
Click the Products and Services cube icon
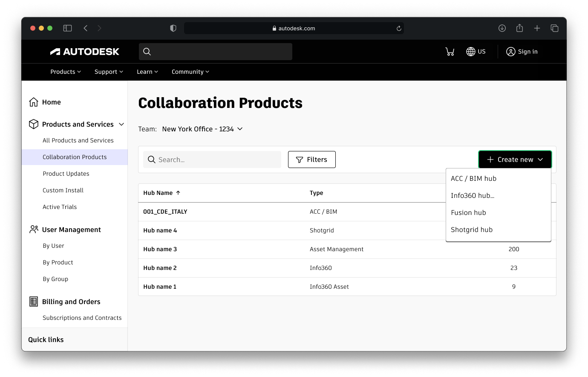pos(34,124)
